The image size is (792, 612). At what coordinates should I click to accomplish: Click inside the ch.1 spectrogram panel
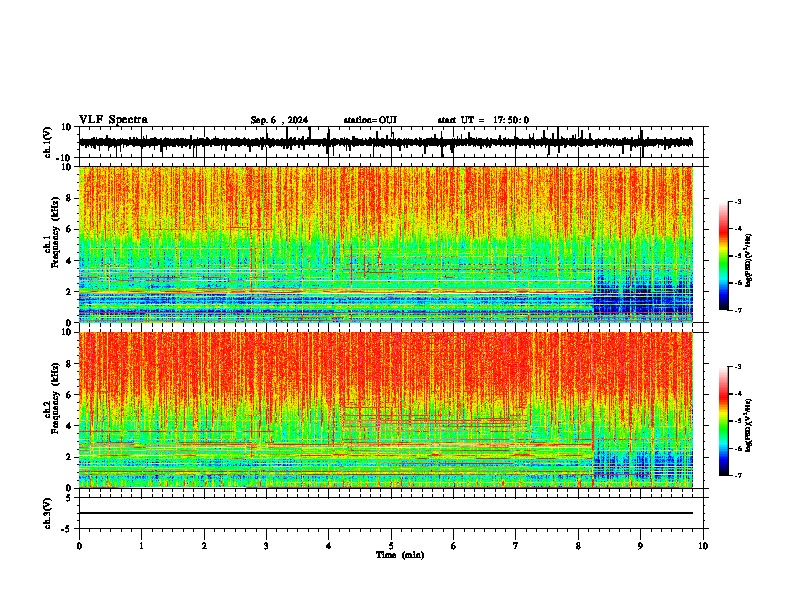coord(386,244)
